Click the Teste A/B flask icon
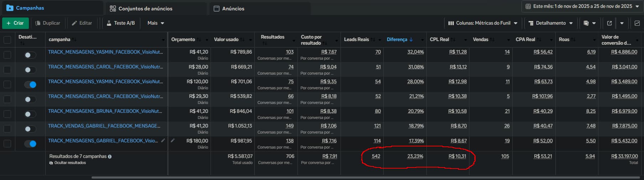Image resolution: width=644 pixels, height=180 pixels. (x=109, y=23)
